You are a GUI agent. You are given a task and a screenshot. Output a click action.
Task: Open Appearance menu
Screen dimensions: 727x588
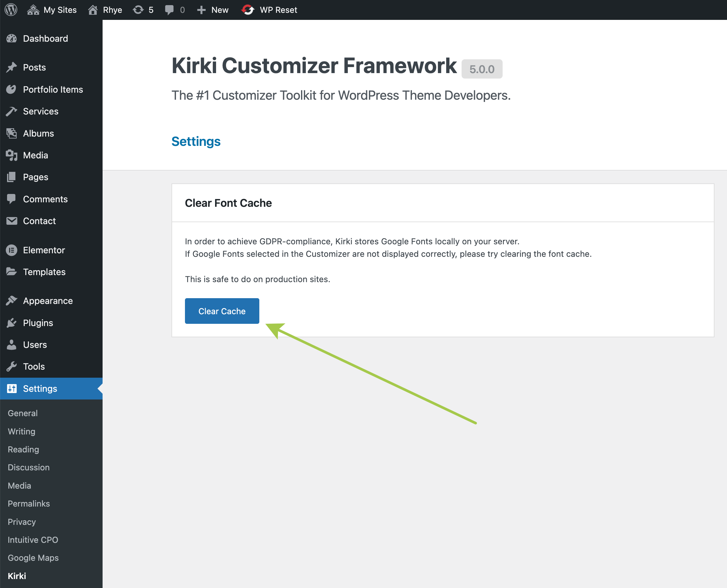tap(48, 301)
